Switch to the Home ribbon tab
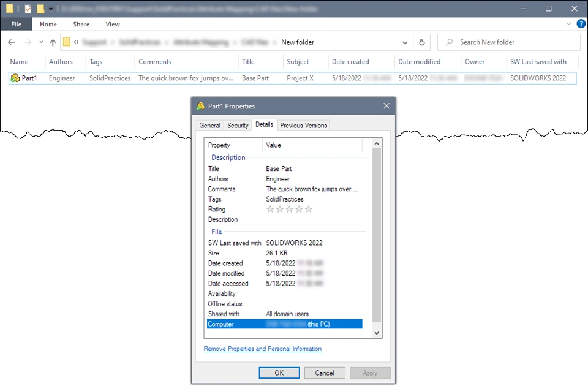Image resolution: width=588 pixels, height=386 pixels. pos(48,24)
